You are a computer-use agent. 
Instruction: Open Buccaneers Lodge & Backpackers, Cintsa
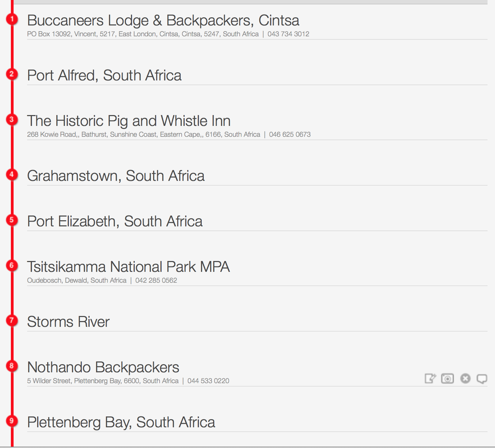point(163,21)
